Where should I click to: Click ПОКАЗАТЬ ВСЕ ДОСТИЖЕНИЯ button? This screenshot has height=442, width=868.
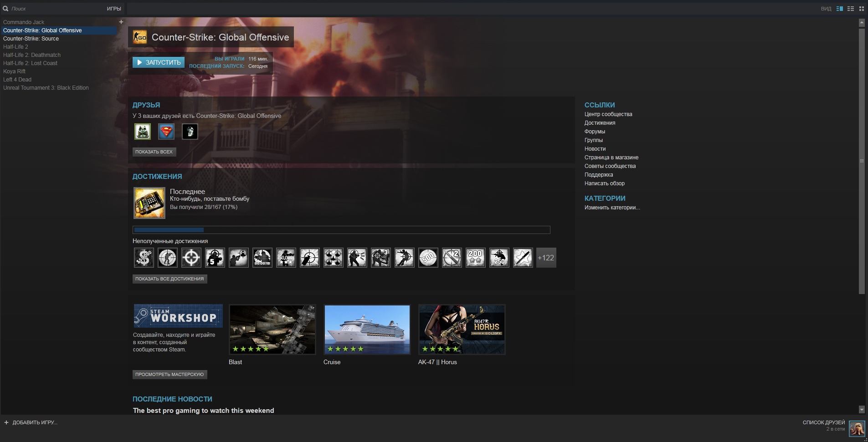tap(169, 279)
